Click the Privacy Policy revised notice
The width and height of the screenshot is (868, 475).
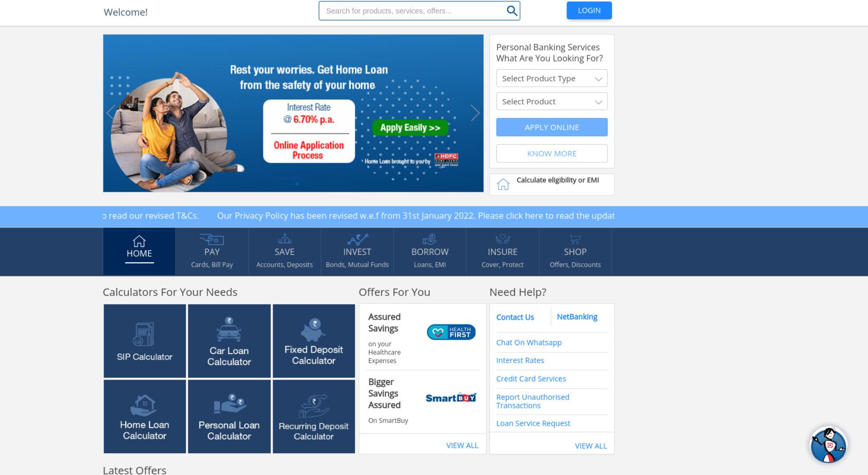coord(416,216)
